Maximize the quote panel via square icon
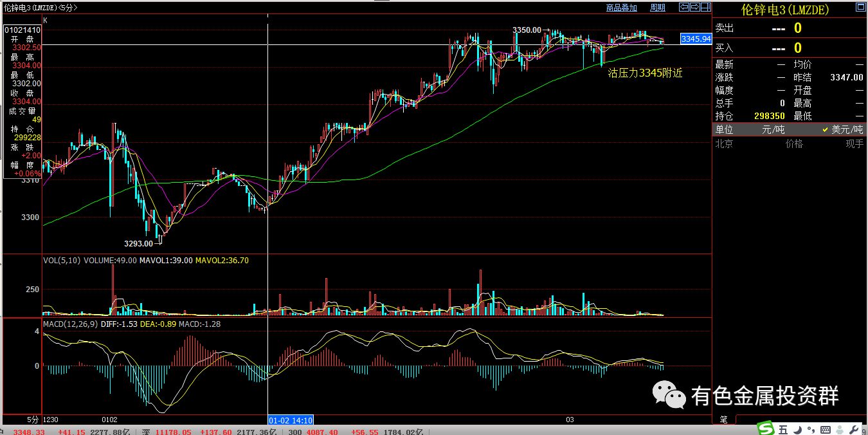Image resolution: width=868 pixels, height=435 pixels. [x=860, y=8]
